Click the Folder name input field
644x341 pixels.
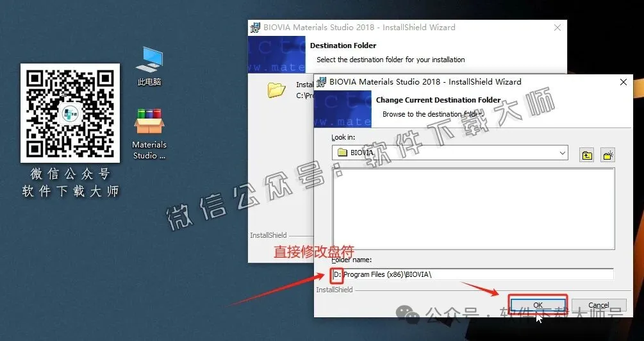tap(473, 274)
